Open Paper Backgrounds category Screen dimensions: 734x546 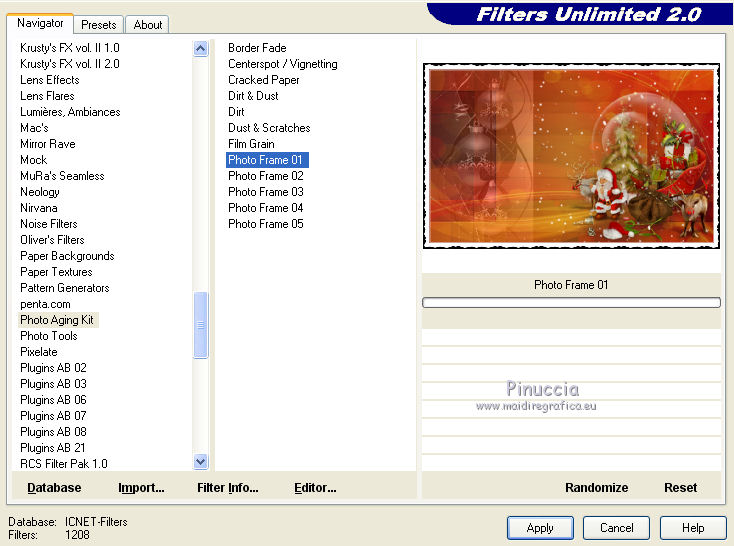tap(67, 256)
